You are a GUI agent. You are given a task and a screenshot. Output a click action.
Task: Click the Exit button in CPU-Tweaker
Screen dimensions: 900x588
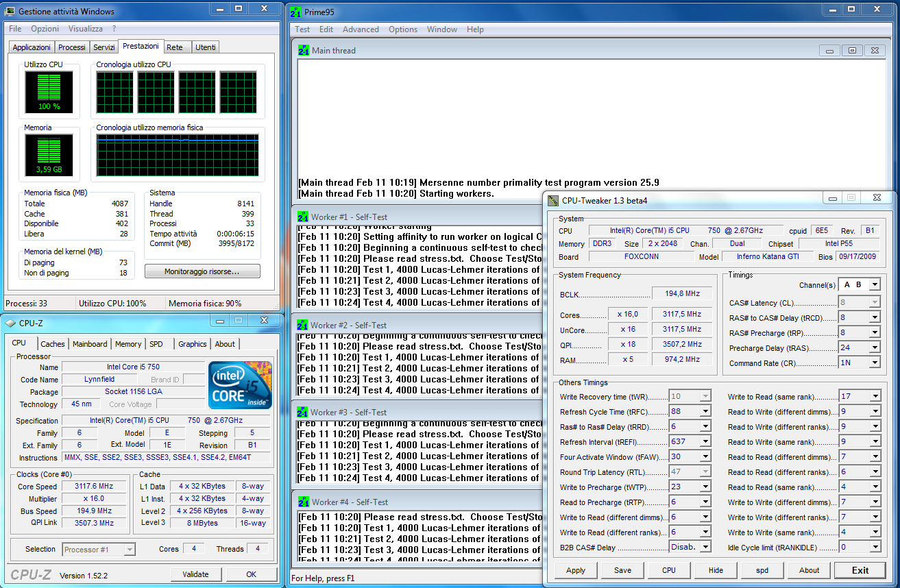pyautogui.click(x=860, y=570)
